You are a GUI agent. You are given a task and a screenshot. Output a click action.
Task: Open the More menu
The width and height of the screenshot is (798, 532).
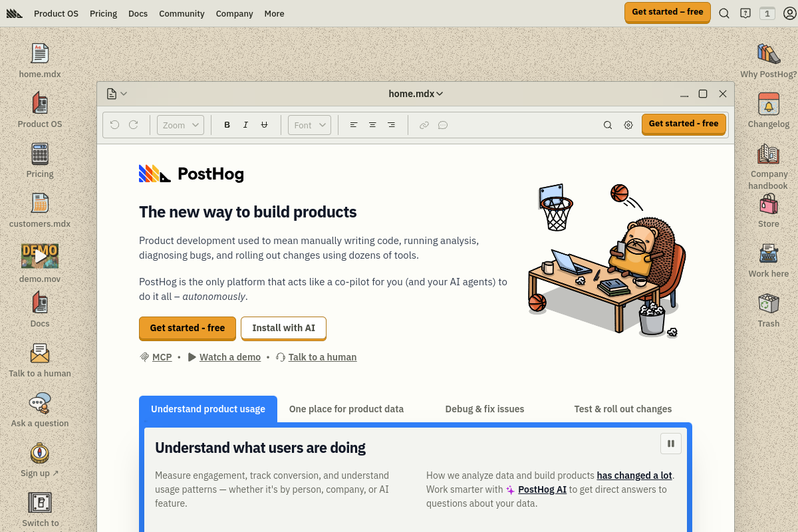274,13
